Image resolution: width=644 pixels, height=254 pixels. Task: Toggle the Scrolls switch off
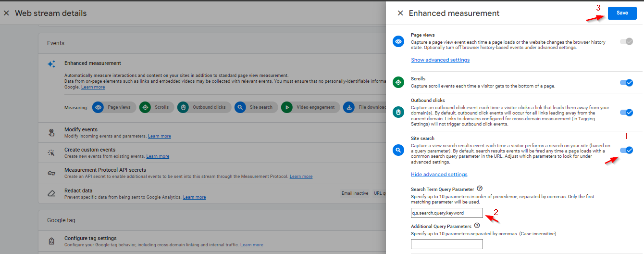pos(626,82)
